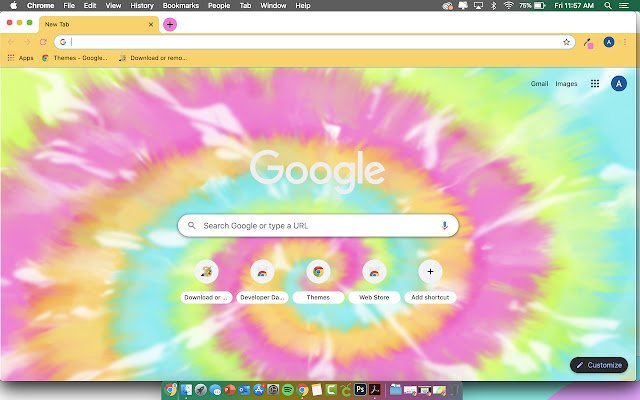Open the Notification Center icon

pos(624,5)
